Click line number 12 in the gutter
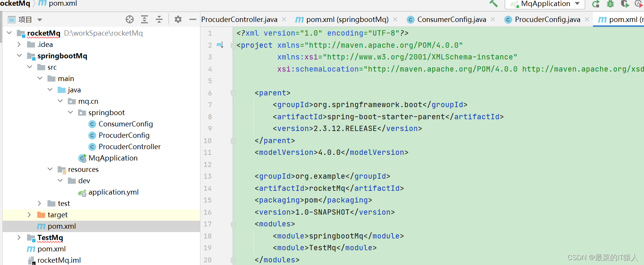Screen dimensions: 644x265 pos(208,164)
